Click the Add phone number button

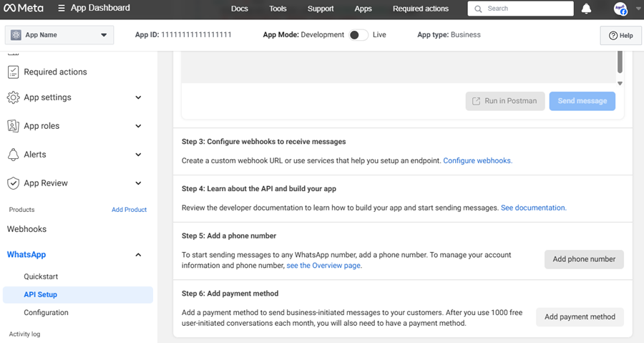[x=584, y=259]
